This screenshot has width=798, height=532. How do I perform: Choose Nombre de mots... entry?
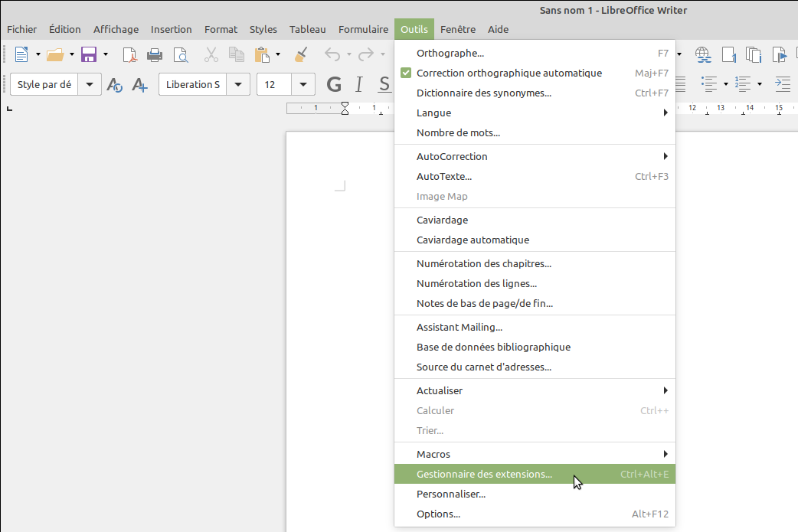pos(458,132)
